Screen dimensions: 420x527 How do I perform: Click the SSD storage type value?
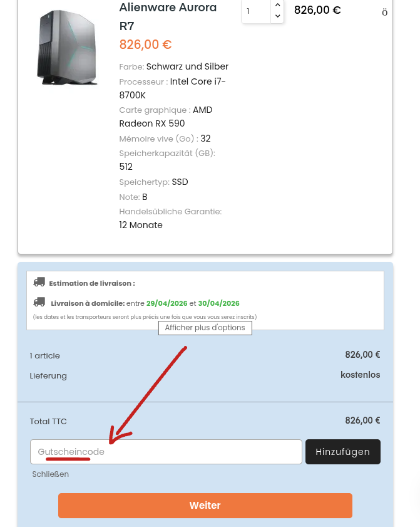180,182
